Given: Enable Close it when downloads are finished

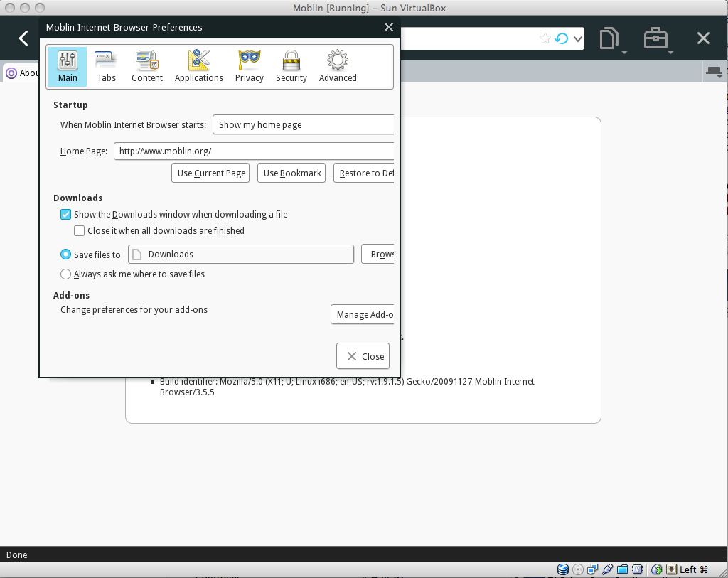Looking at the screenshot, I should click(80, 231).
